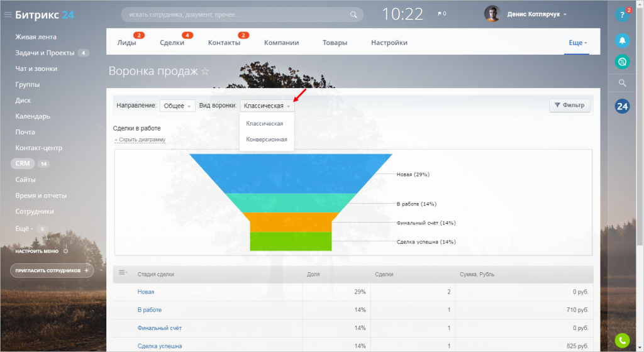Click the blue Новая funnel segment

pos(291,173)
